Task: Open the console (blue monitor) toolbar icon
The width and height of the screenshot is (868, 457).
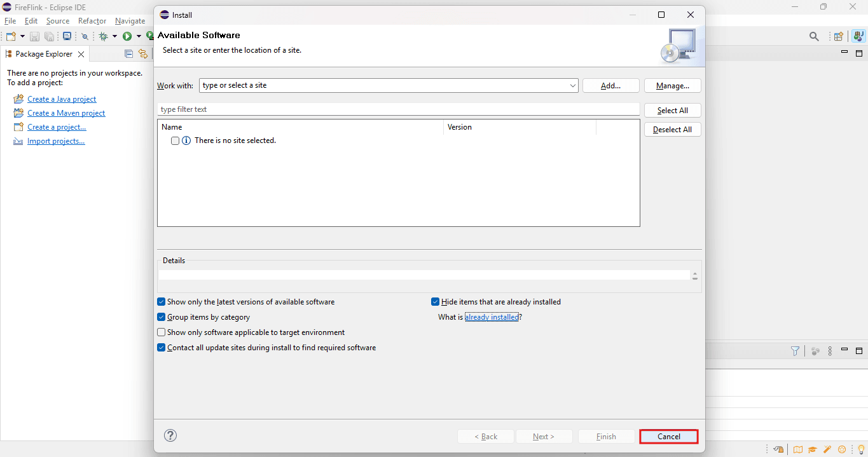Action: pyautogui.click(x=67, y=37)
